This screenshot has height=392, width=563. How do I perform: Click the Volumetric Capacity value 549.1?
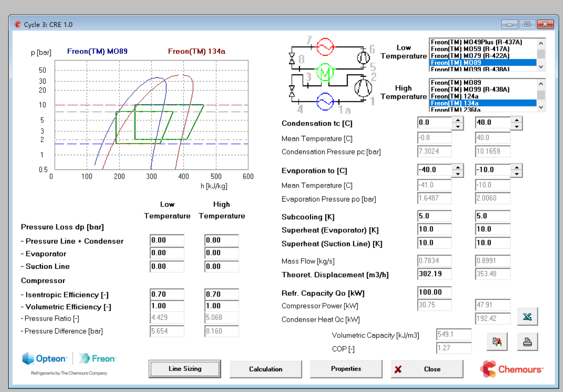coord(454,335)
